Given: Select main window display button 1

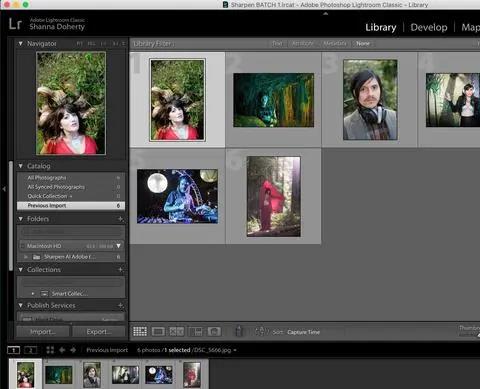Looking at the screenshot, I should point(14,350).
